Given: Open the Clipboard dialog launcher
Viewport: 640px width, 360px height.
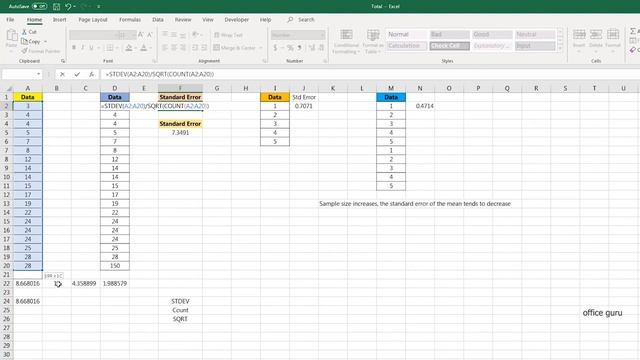Looking at the screenshot, I should click(x=63, y=61).
